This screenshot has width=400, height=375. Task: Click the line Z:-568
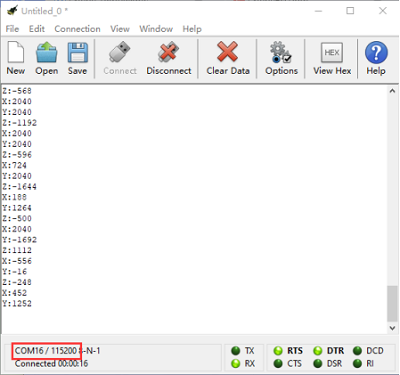[x=17, y=91]
